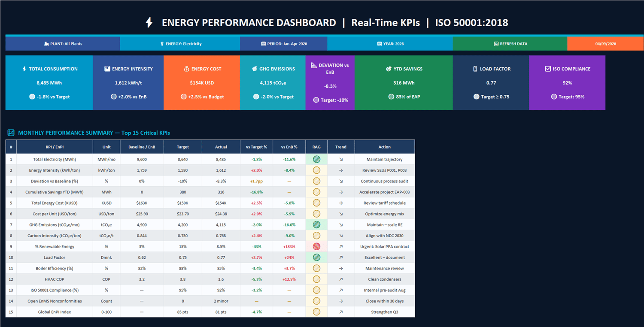Click the leaf icon on the GHG EMISSIONS card
This screenshot has height=327, width=644.
coord(255,69)
